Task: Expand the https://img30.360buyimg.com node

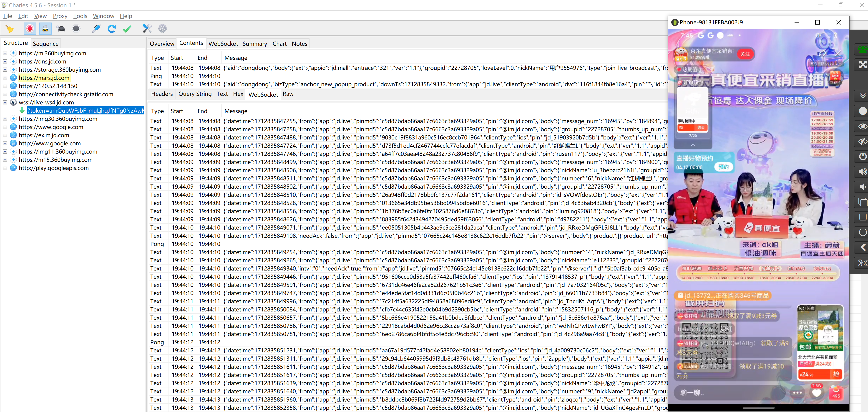Action: (5, 119)
